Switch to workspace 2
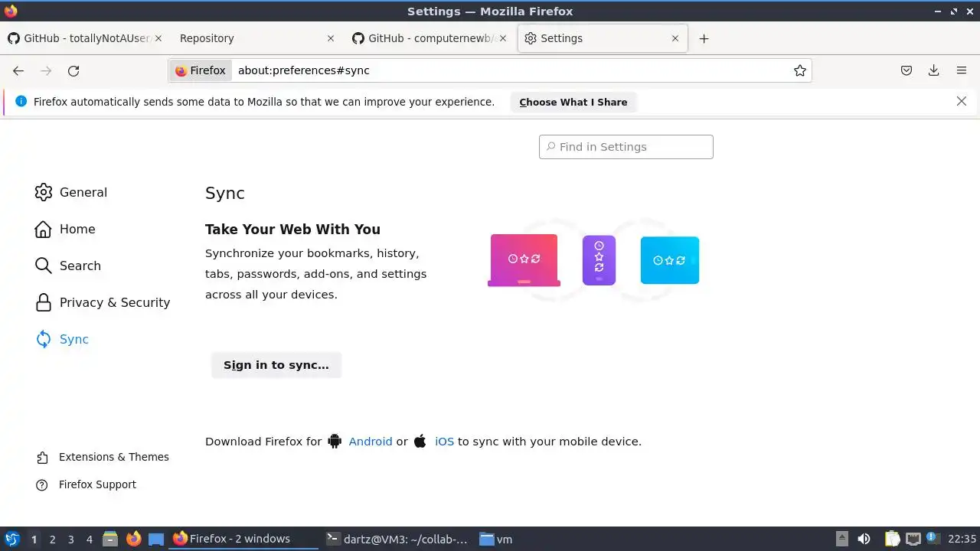Screen dimensions: 980x551 [52, 540]
